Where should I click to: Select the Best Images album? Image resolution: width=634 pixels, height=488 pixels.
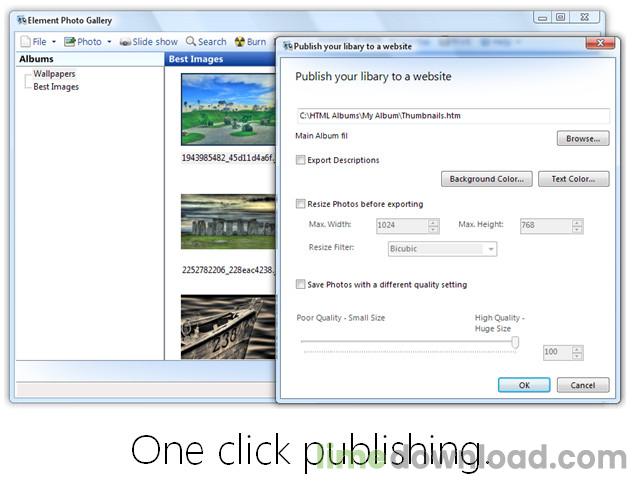(x=56, y=87)
